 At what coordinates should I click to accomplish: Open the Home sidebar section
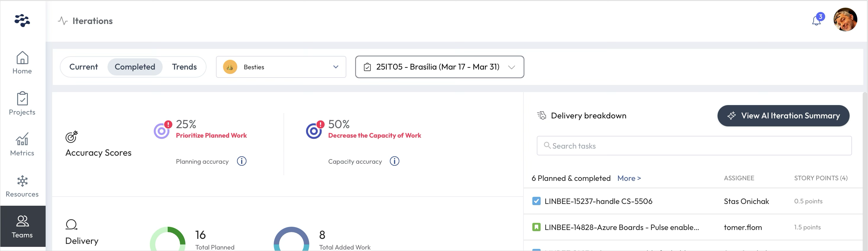pos(22,62)
